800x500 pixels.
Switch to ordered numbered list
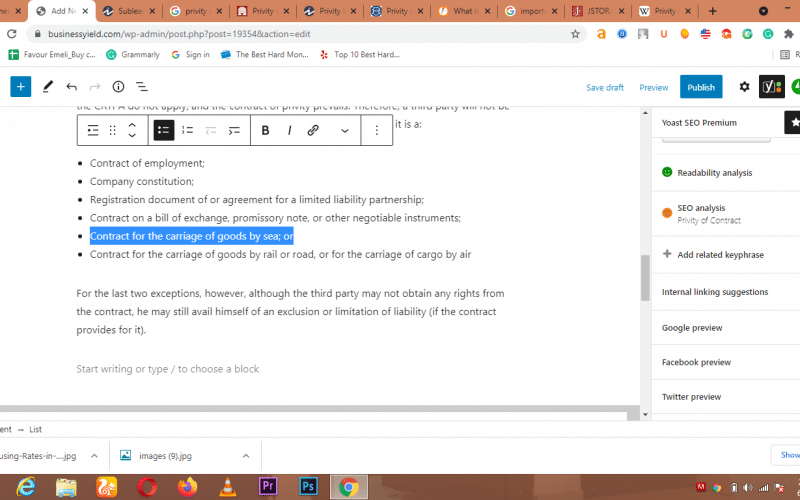point(187,130)
